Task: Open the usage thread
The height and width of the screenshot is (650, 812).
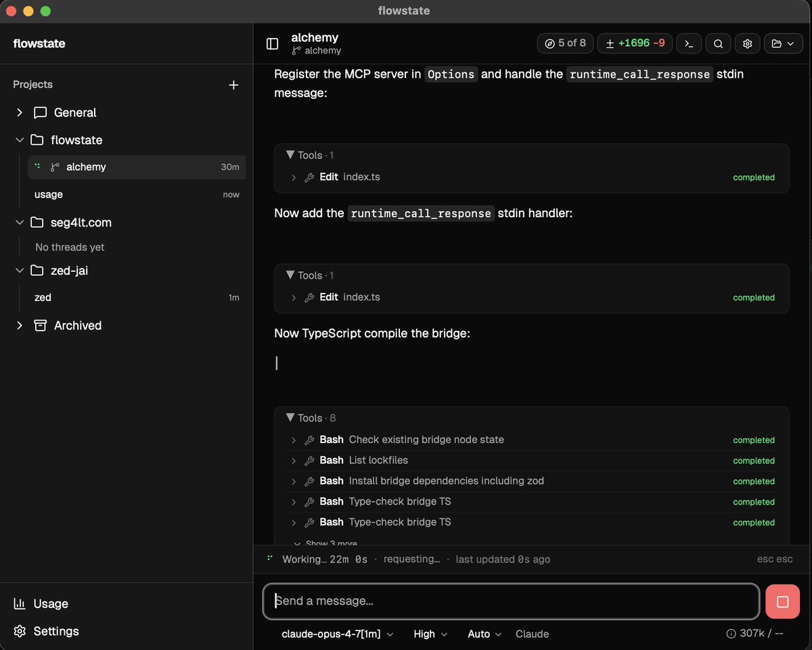Action: (x=137, y=194)
